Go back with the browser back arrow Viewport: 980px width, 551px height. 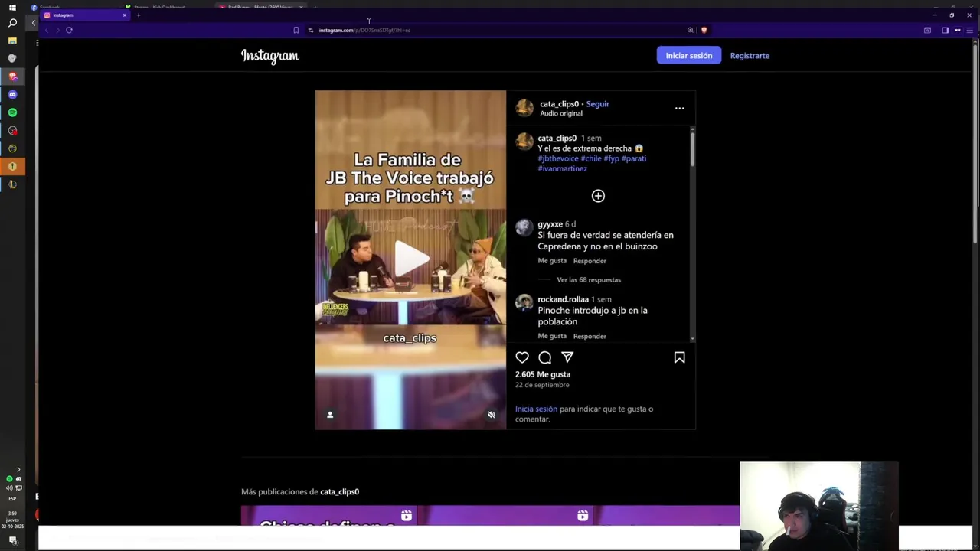(47, 30)
